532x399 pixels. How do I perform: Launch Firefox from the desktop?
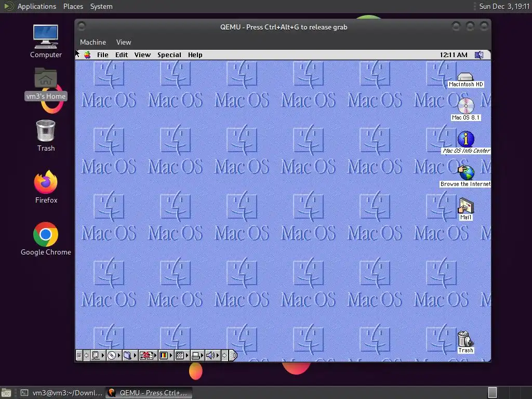(46, 187)
